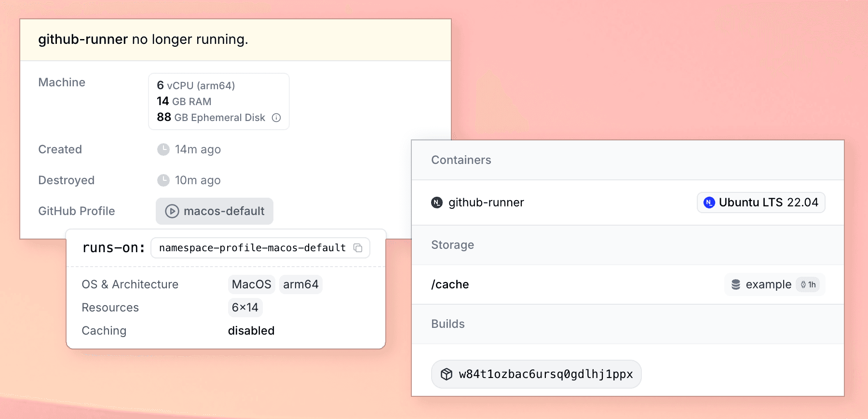Click the blue Ubuntu LTS logo icon

pyautogui.click(x=709, y=203)
